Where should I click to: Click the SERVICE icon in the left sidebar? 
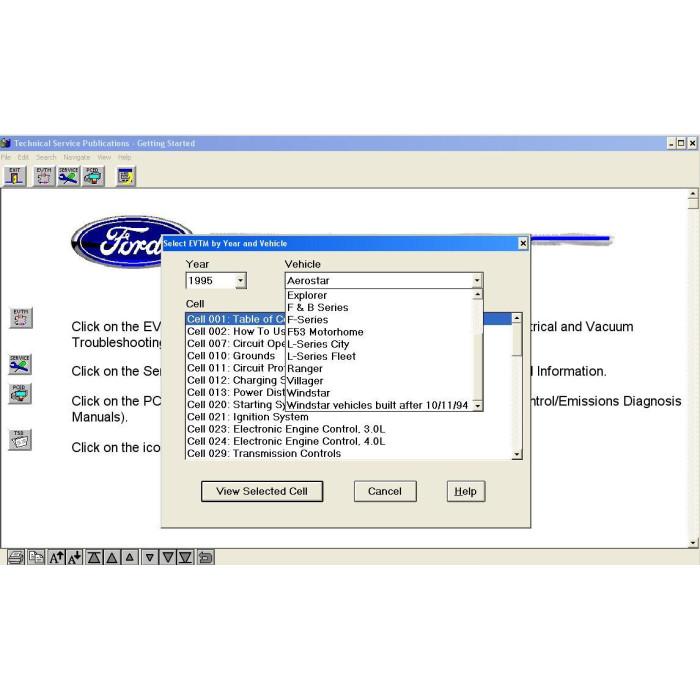20,364
